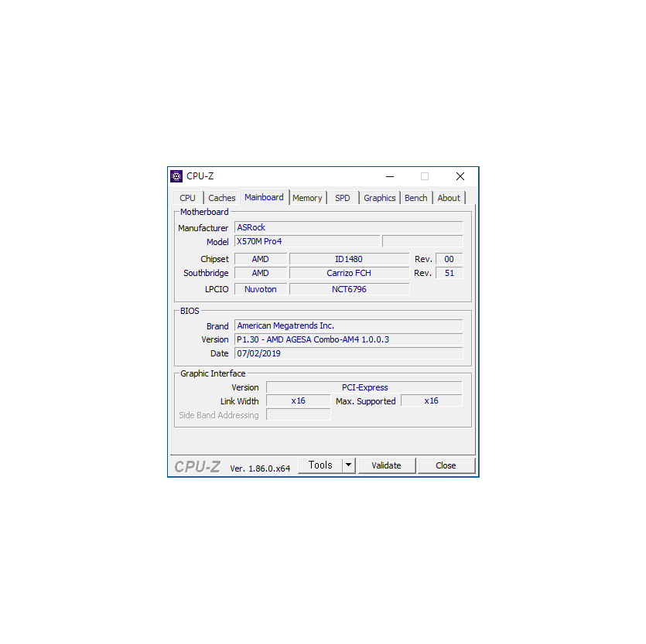646x644 pixels.
Task: Switch to the Graphics tab
Action: [379, 198]
